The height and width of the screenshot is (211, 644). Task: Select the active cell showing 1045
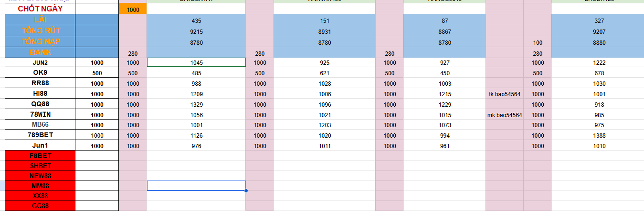(196, 63)
